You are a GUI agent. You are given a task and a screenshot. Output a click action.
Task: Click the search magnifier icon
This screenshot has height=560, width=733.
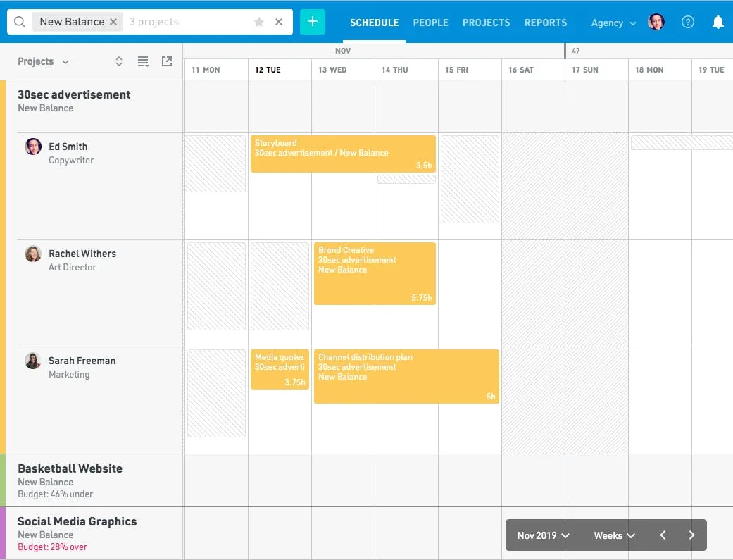point(20,22)
